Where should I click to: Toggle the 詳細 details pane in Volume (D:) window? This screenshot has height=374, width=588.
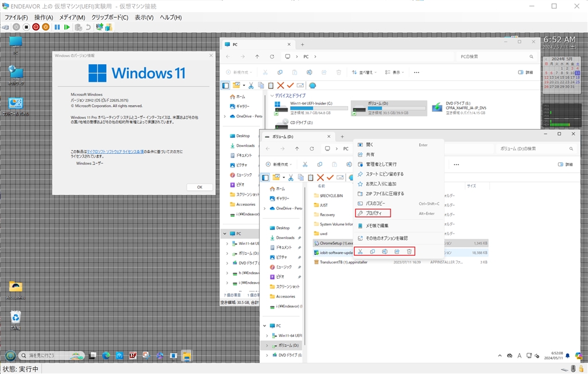point(565,165)
